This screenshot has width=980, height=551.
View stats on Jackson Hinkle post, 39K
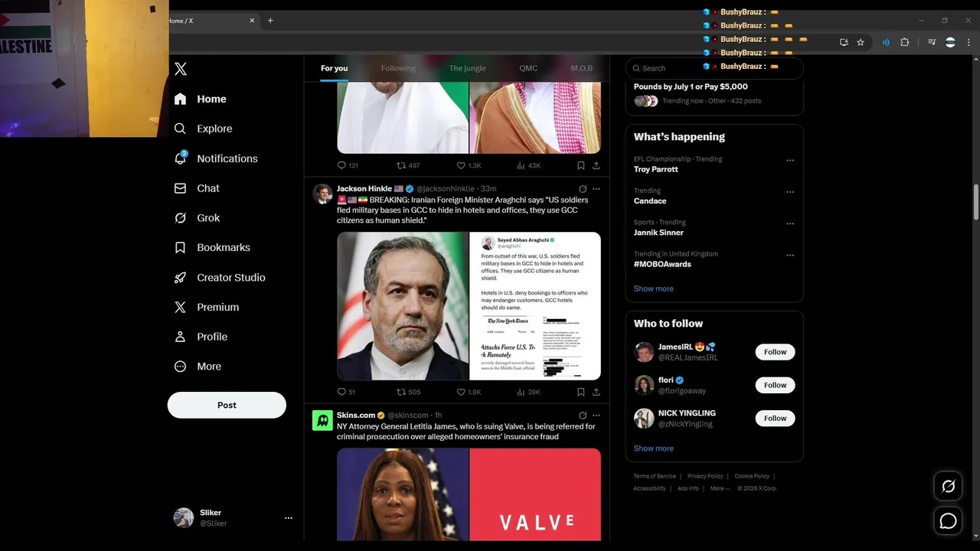point(521,392)
